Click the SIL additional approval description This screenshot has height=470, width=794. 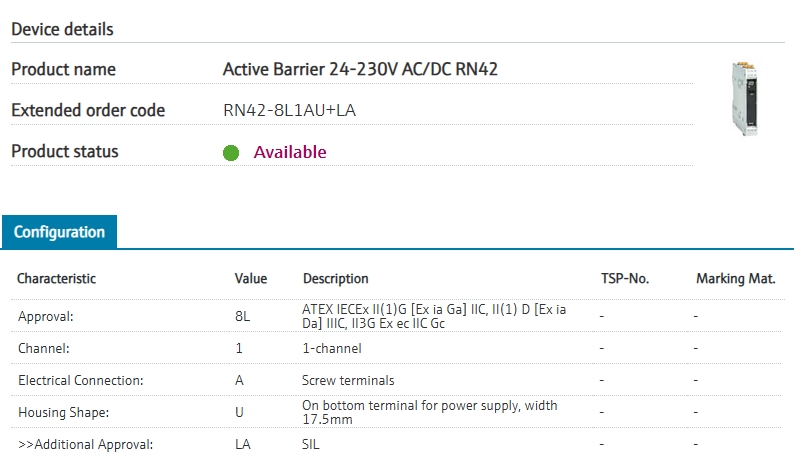[x=311, y=444]
